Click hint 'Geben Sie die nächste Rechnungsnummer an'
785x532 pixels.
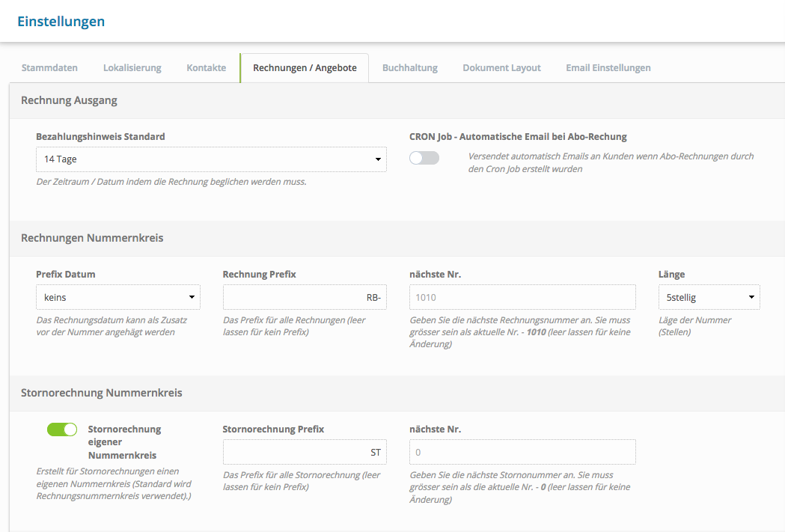click(x=520, y=331)
